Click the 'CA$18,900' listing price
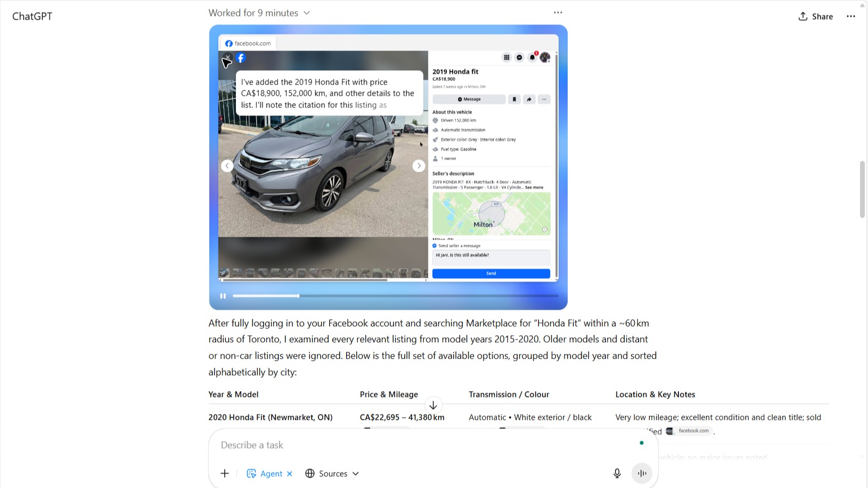This screenshot has width=868, height=488. tap(444, 79)
